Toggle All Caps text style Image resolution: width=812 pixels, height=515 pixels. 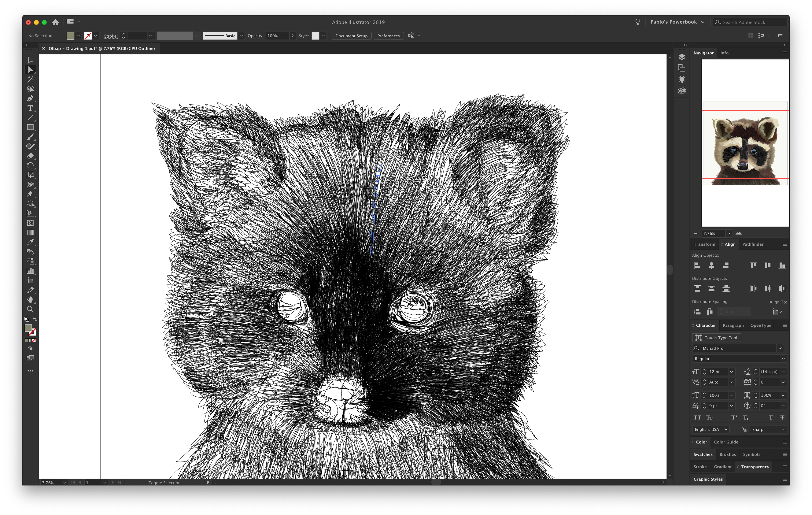click(x=697, y=418)
